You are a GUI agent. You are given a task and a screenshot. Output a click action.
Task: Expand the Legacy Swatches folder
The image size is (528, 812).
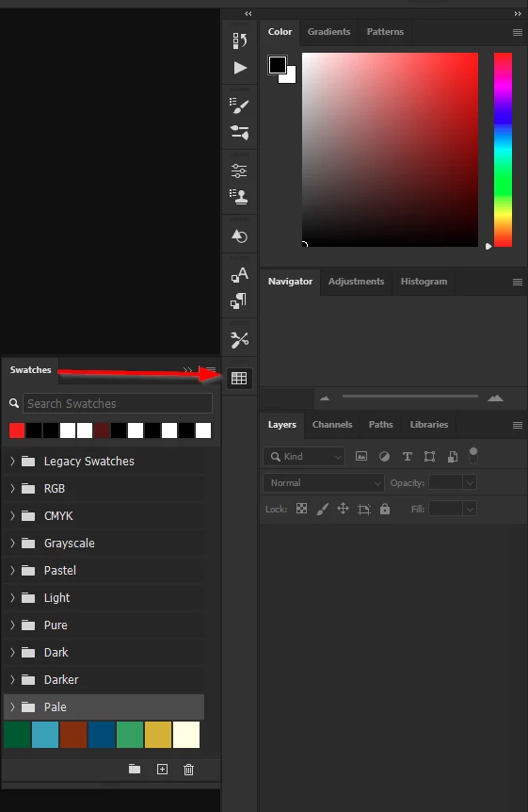(12, 461)
